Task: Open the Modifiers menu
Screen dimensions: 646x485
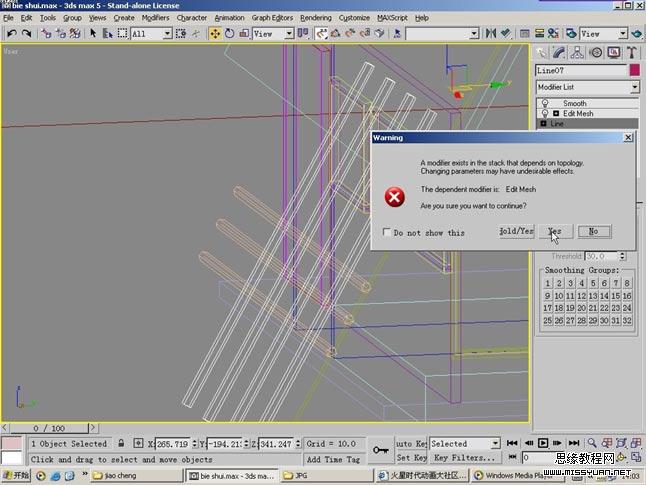Action: (x=155, y=18)
